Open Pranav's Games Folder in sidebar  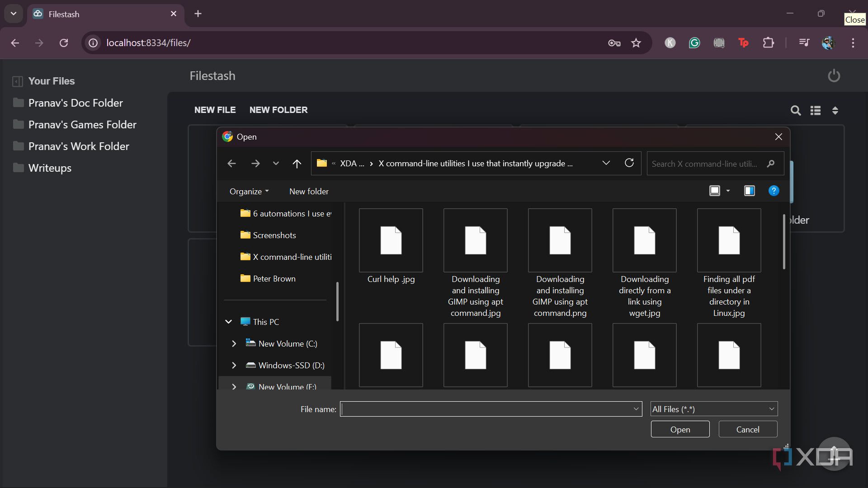[75, 125]
